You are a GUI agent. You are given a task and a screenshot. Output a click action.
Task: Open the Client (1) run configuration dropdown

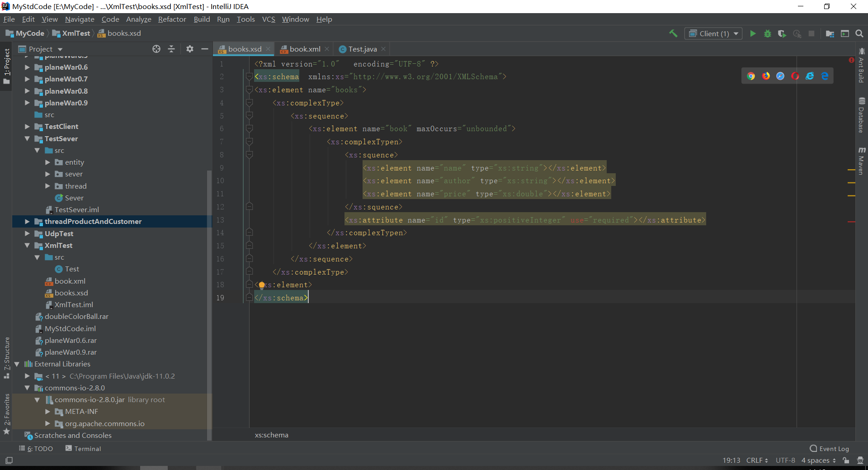[714, 33]
